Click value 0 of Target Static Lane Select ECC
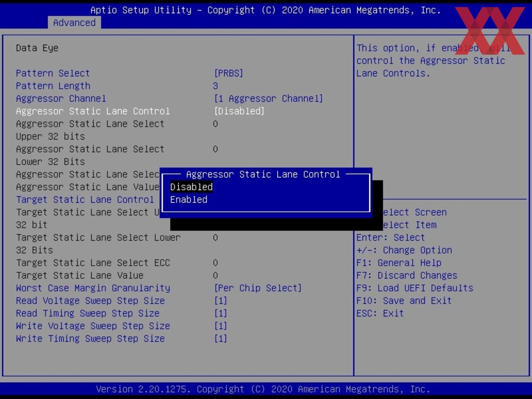 point(216,263)
